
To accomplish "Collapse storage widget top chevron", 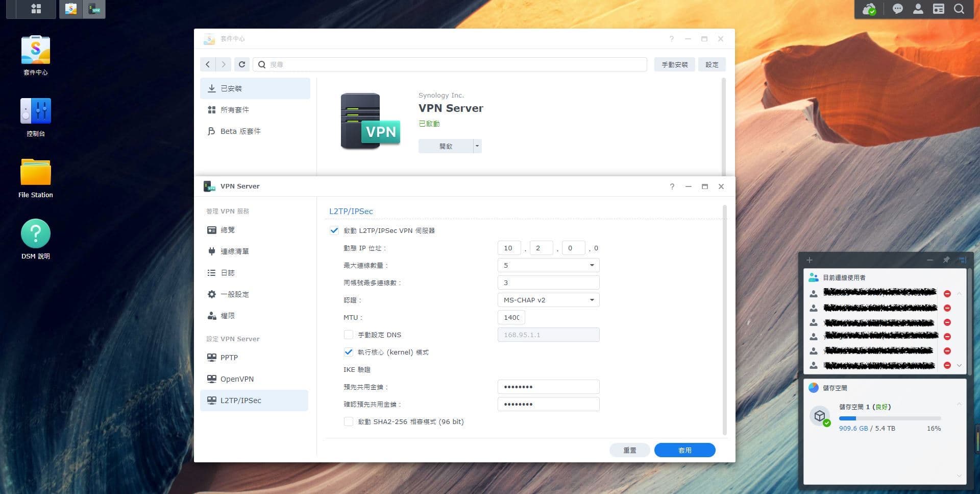I will [959, 404].
